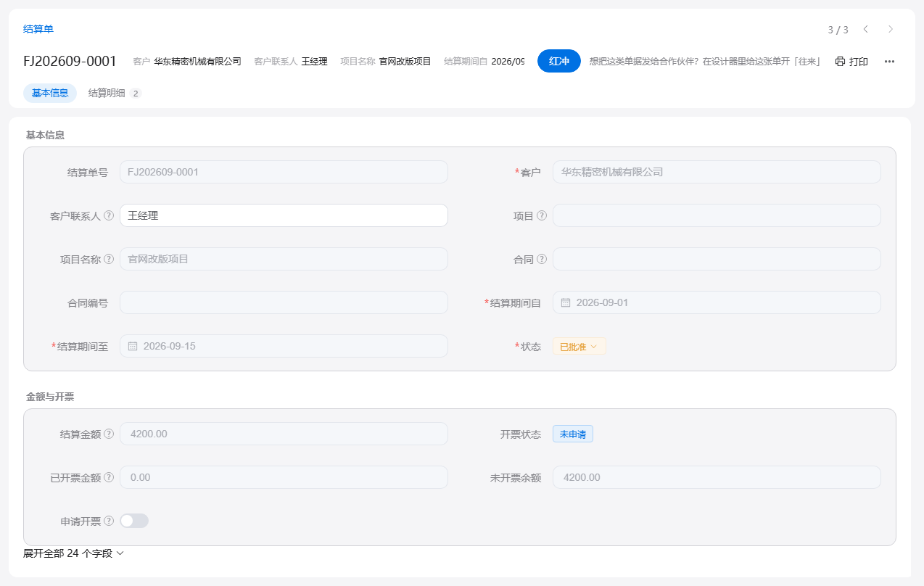Screen dimensions: 924x586
Task: Go to previous record arrow
Action: [865, 29]
